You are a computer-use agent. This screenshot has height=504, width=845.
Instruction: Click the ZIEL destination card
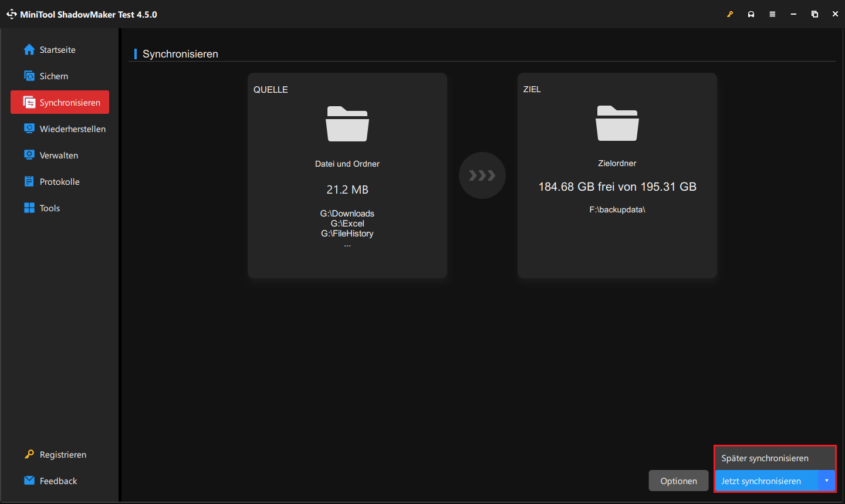point(617,175)
